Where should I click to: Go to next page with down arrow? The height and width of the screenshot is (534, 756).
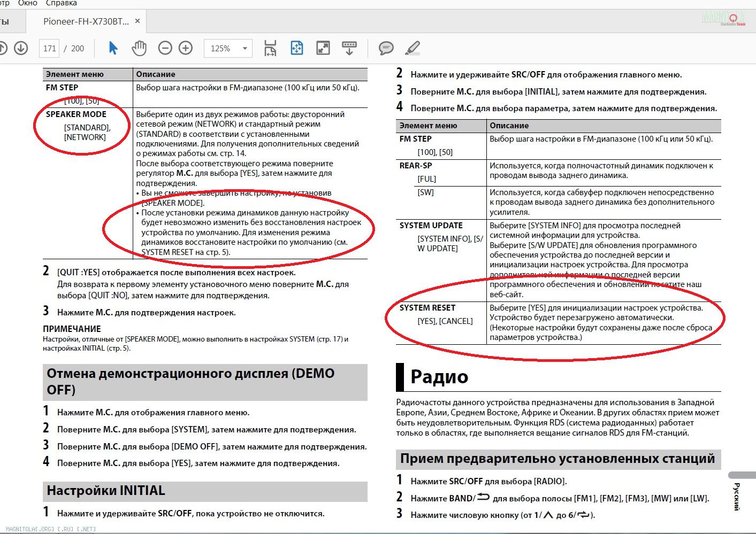pos(21,48)
